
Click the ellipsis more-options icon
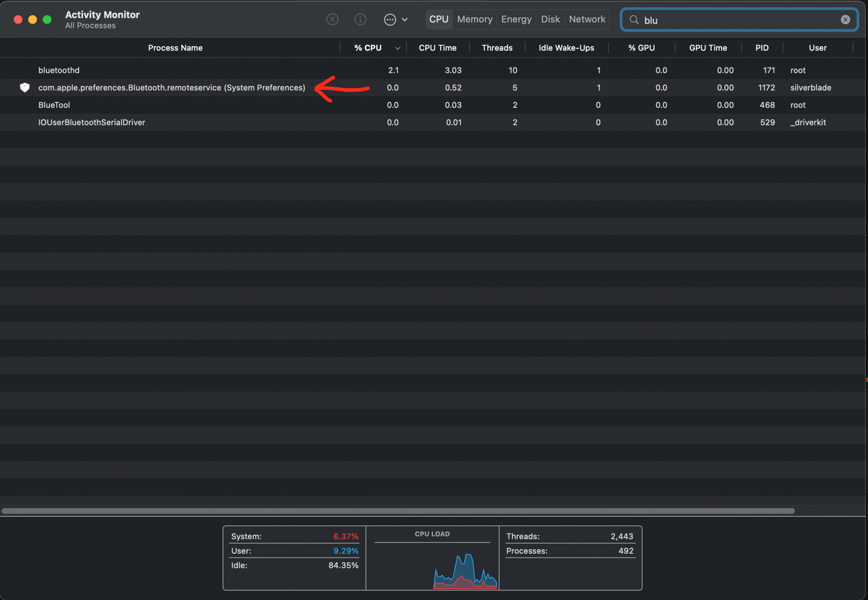click(390, 20)
